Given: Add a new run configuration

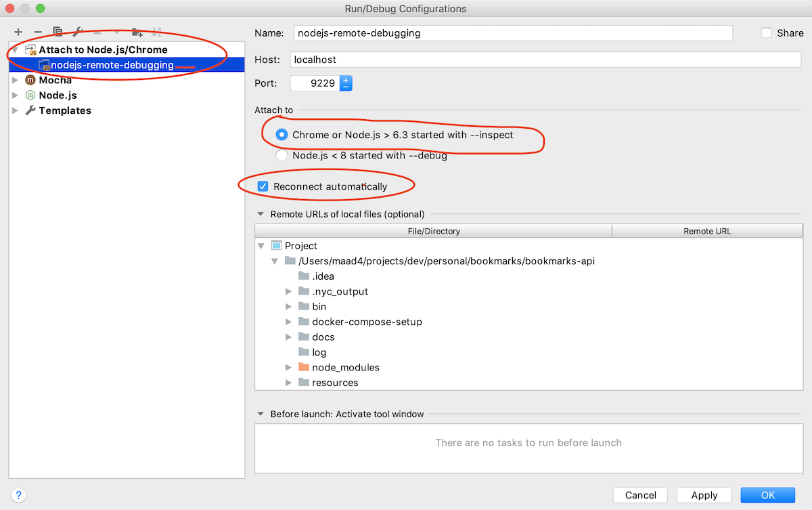Looking at the screenshot, I should click(18, 31).
